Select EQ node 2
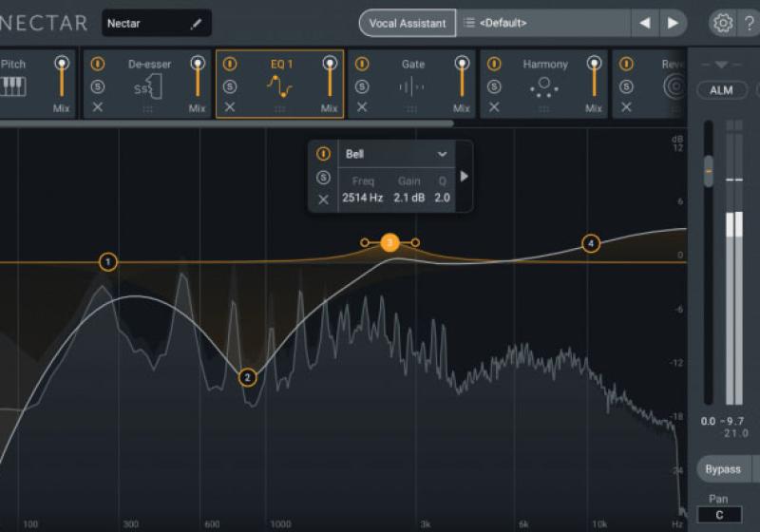The image size is (760, 532). [247, 377]
